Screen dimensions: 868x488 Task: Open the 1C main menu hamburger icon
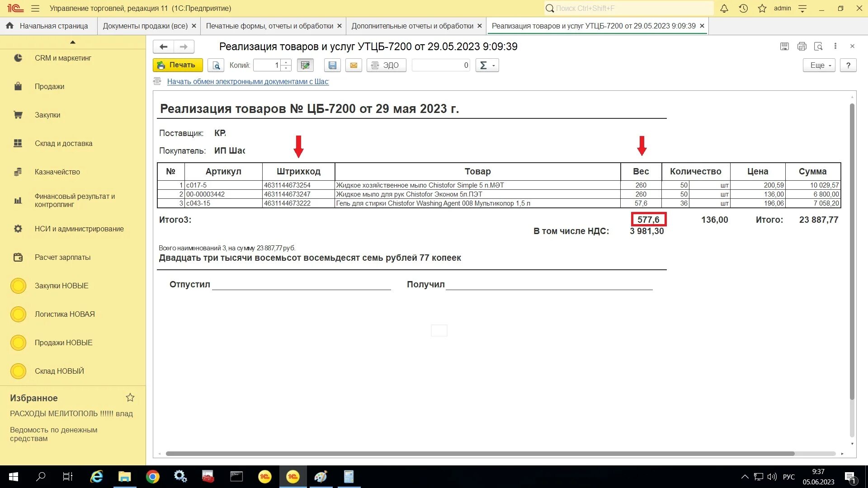tap(35, 8)
